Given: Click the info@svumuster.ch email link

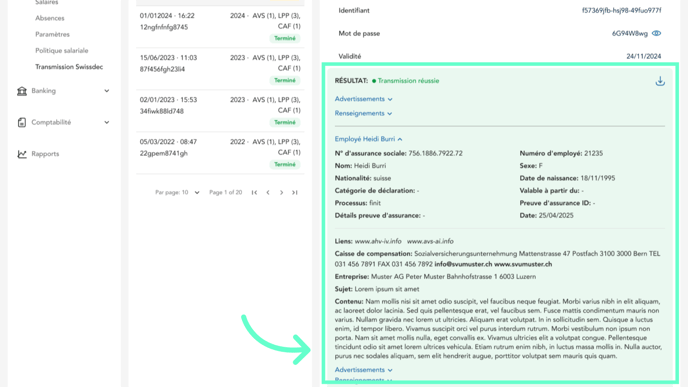Looking at the screenshot, I should pos(463,264).
